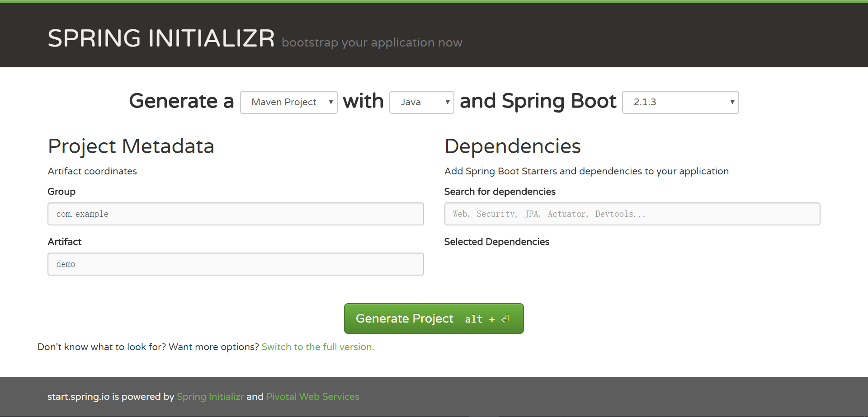Open the Spring Boot version 2.1.3 dropdown
868x417 pixels.
tap(680, 102)
